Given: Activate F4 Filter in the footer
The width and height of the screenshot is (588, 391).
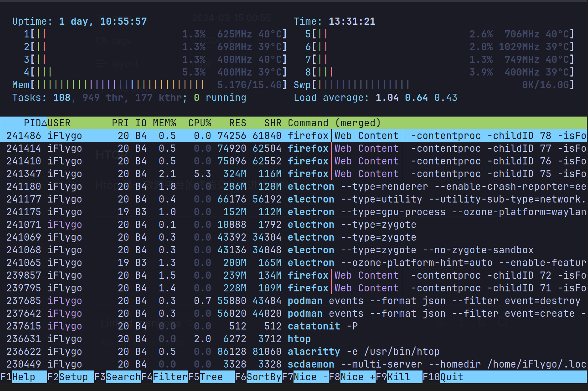Looking at the screenshot, I should pyautogui.click(x=165, y=377).
